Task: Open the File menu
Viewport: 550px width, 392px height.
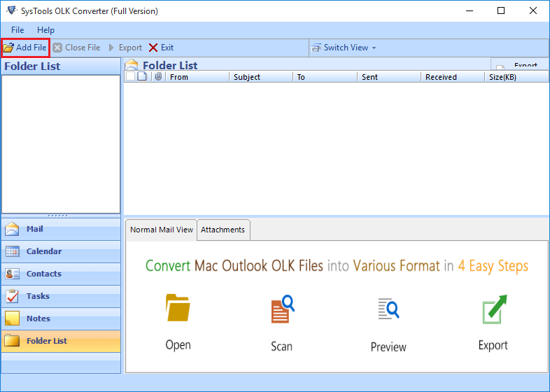Action: [17, 30]
